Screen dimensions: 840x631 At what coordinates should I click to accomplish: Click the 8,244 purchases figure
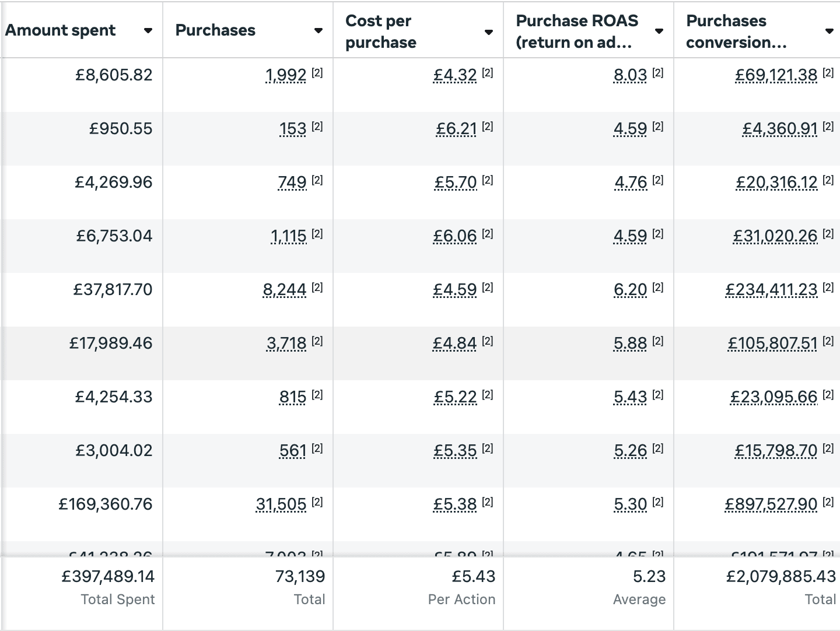click(285, 290)
